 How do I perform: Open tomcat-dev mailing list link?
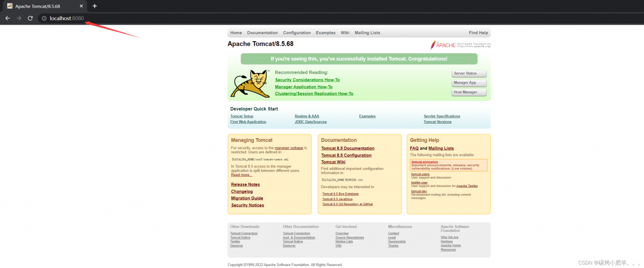419,191
